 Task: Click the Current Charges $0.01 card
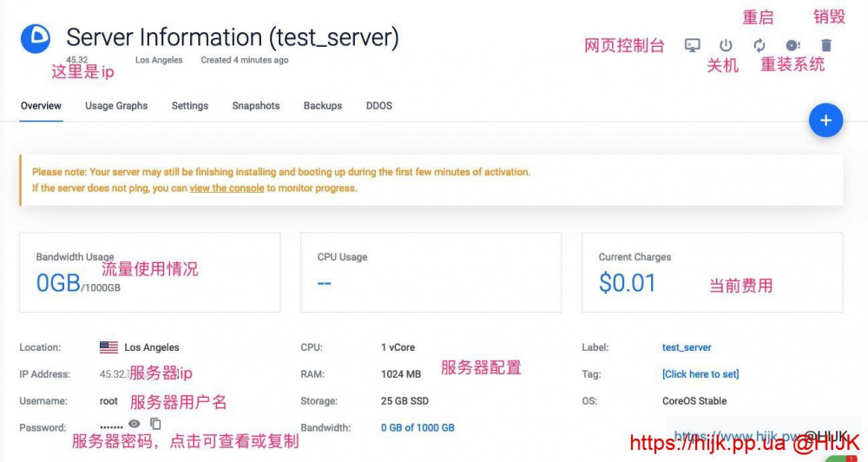(712, 272)
